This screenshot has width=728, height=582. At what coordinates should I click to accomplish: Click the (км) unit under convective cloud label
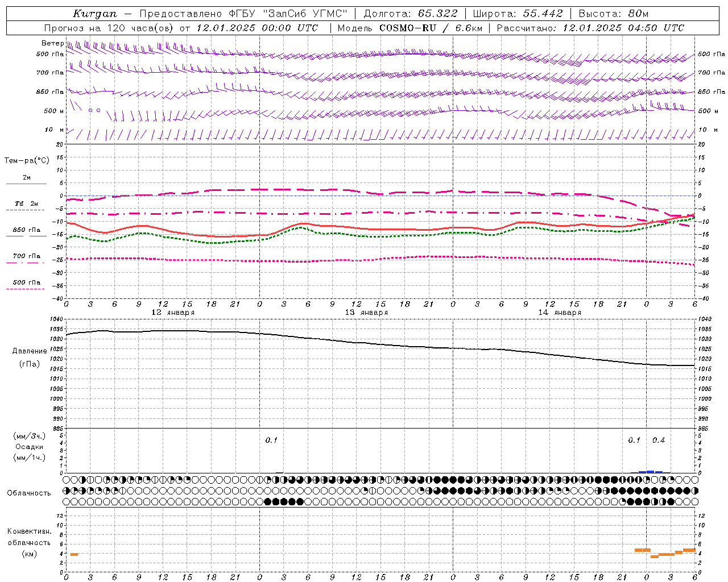coord(30,554)
